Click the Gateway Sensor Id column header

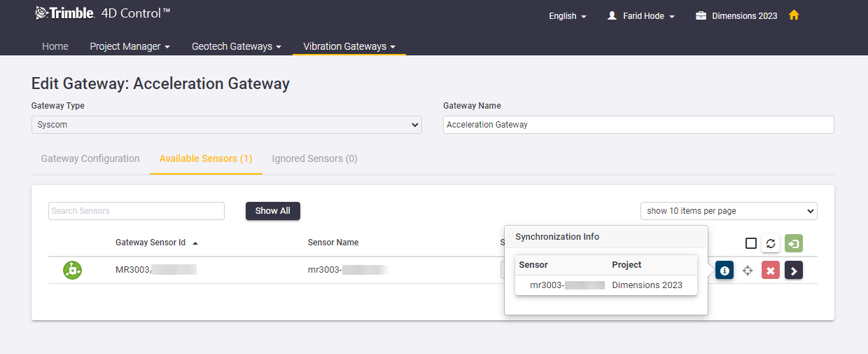[x=150, y=243]
